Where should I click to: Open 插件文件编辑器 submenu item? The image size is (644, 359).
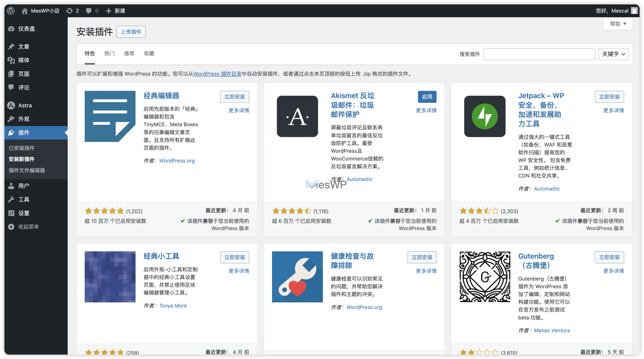tap(27, 170)
